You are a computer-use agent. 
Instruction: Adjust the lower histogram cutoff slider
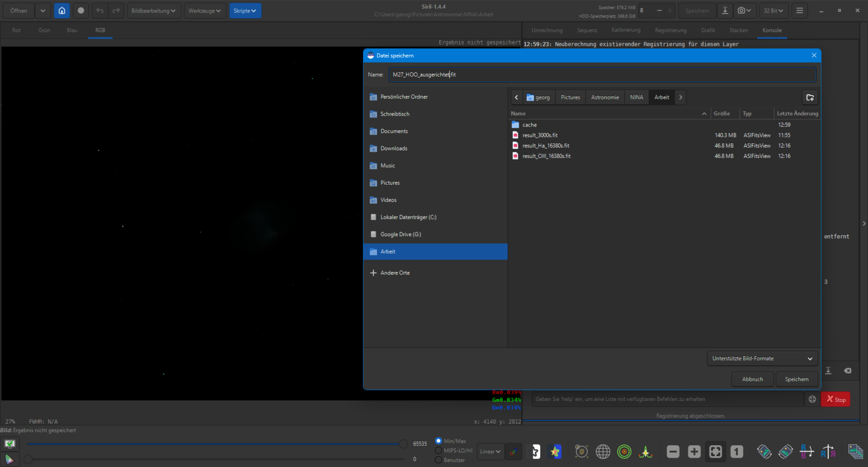coord(28,459)
